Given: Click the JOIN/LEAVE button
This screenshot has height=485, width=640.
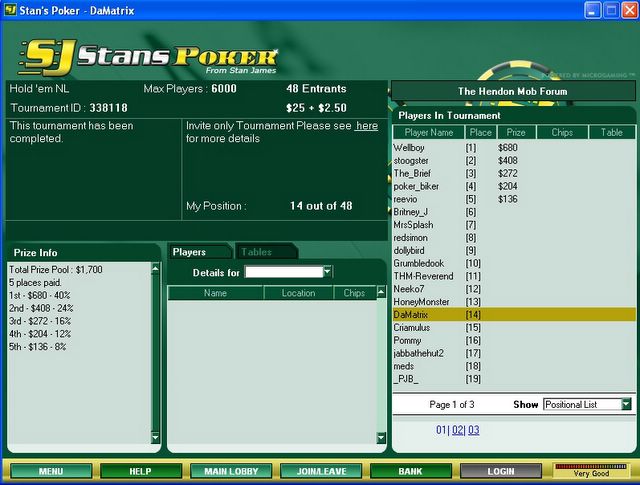Looking at the screenshot, I should point(321,471).
